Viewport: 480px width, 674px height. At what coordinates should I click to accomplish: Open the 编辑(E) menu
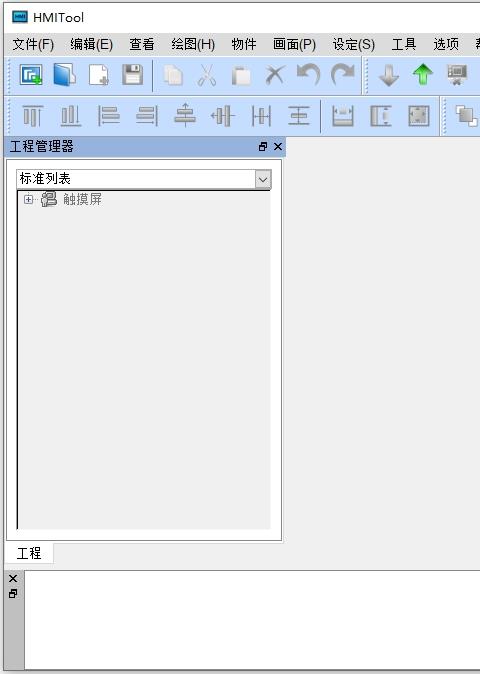coord(92,44)
